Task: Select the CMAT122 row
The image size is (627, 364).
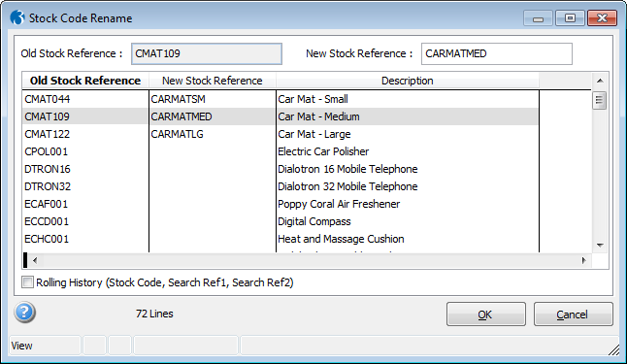Action: click(280, 134)
